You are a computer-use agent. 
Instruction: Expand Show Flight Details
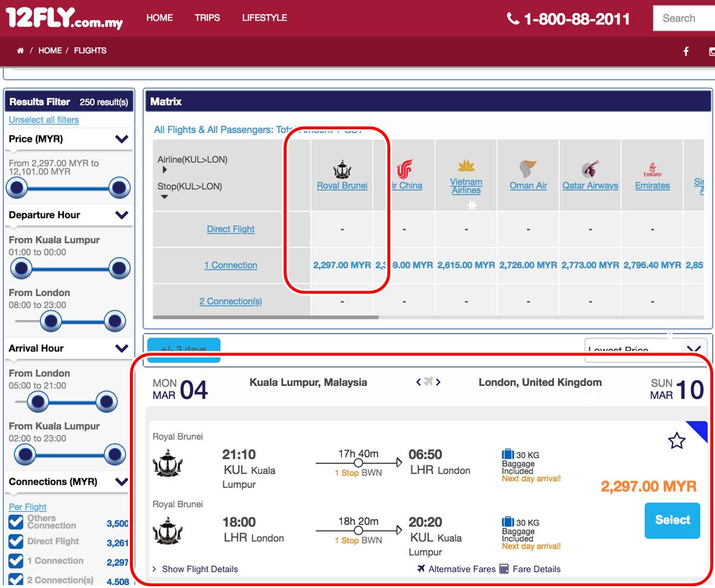[x=195, y=569]
